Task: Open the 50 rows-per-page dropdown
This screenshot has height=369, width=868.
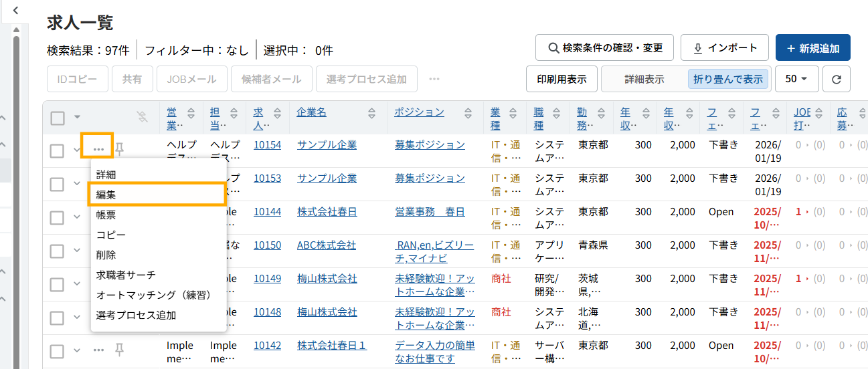Action: tap(796, 79)
